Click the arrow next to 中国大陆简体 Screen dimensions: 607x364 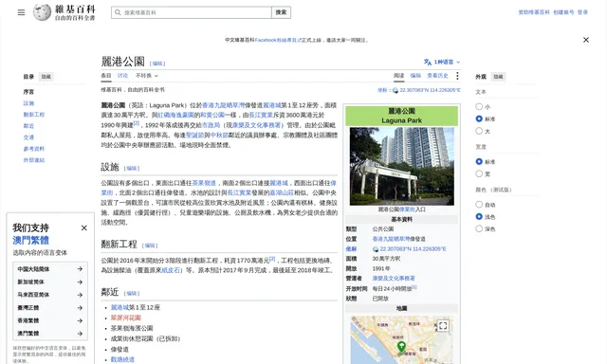click(x=80, y=269)
